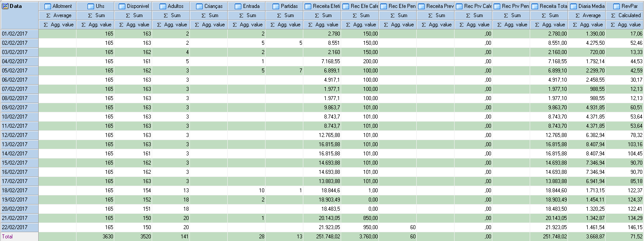Click the Uhs total cell 3630
The height and width of the screenshot is (241, 644).
(x=95, y=237)
